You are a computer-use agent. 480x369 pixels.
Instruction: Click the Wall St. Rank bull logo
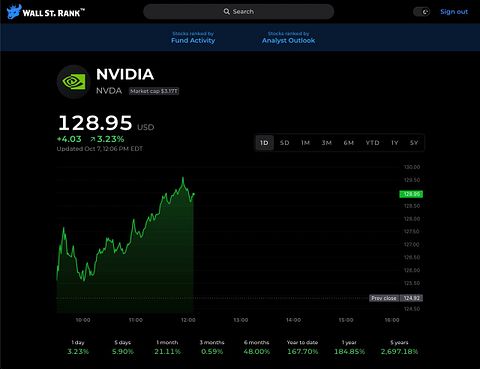[x=14, y=12]
